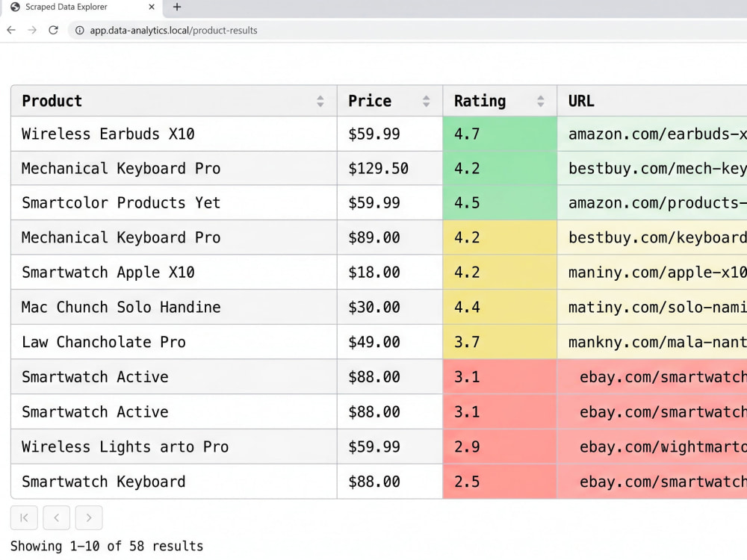Open amazon.com/earbuds link
Image resolution: width=747 pixels, height=560 pixels.
click(657, 134)
